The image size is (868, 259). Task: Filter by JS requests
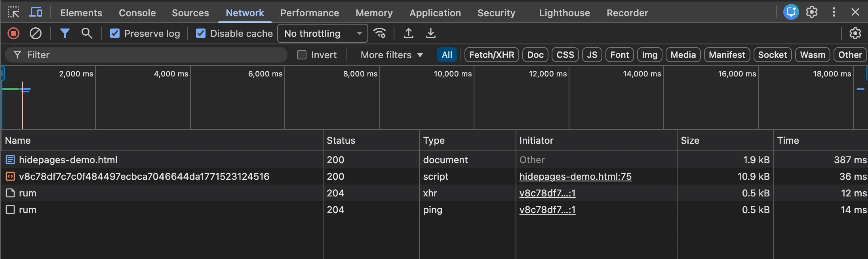click(592, 55)
